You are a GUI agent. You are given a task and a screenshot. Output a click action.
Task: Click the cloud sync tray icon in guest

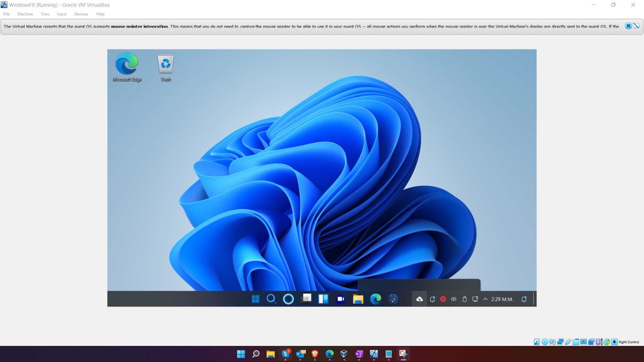[419, 299]
